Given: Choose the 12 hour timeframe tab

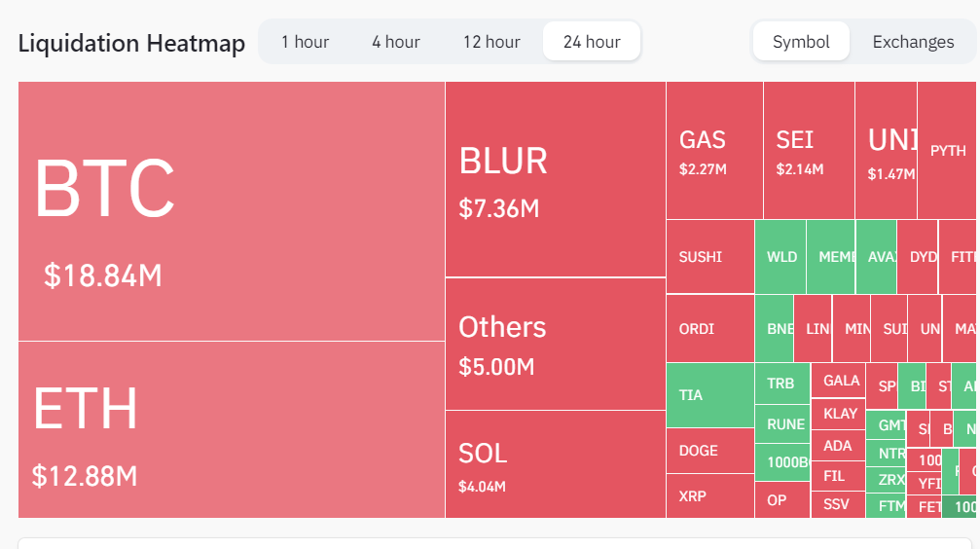Looking at the screenshot, I should [x=491, y=42].
